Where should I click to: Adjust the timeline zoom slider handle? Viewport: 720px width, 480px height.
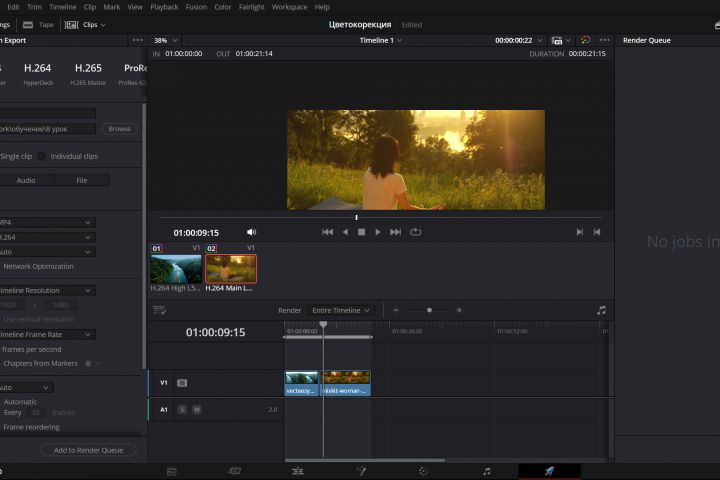point(429,310)
